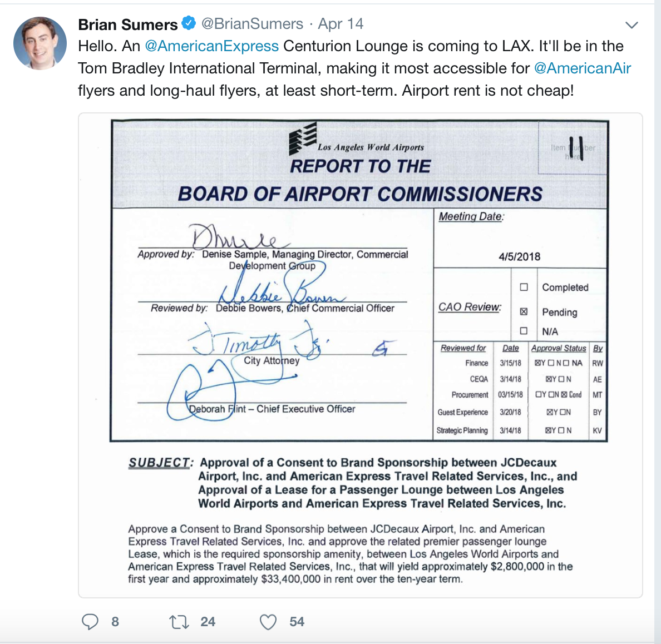
Task: Click the reply count 8
Action: (115, 622)
